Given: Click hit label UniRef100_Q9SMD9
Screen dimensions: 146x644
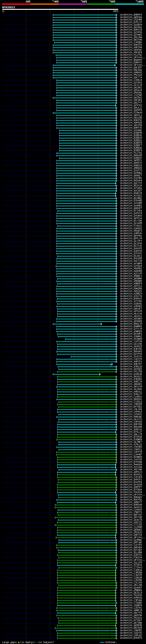Looking at the screenshot, I should click(x=131, y=321).
